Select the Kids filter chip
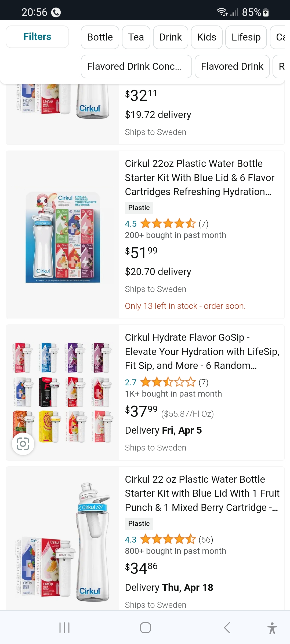This screenshot has width=290, height=644. click(x=206, y=37)
